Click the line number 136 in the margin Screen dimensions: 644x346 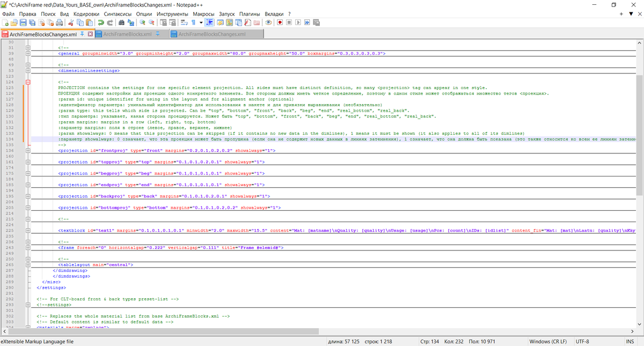point(11,151)
